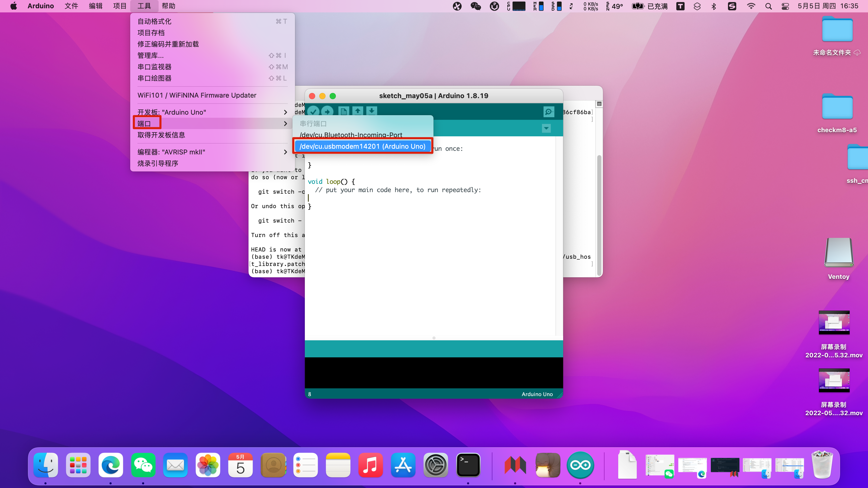Click the date and time in menu bar

click(828, 6)
